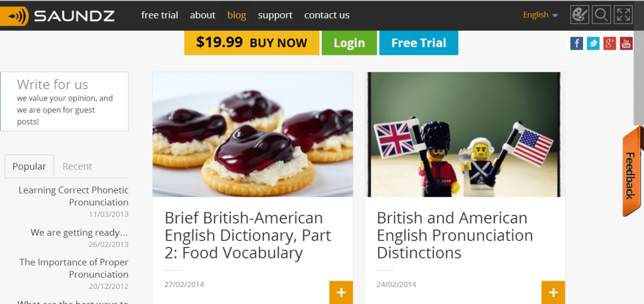The height and width of the screenshot is (304, 644).
Task: Click the Saundz speaker logo icon
Action: (x=14, y=16)
